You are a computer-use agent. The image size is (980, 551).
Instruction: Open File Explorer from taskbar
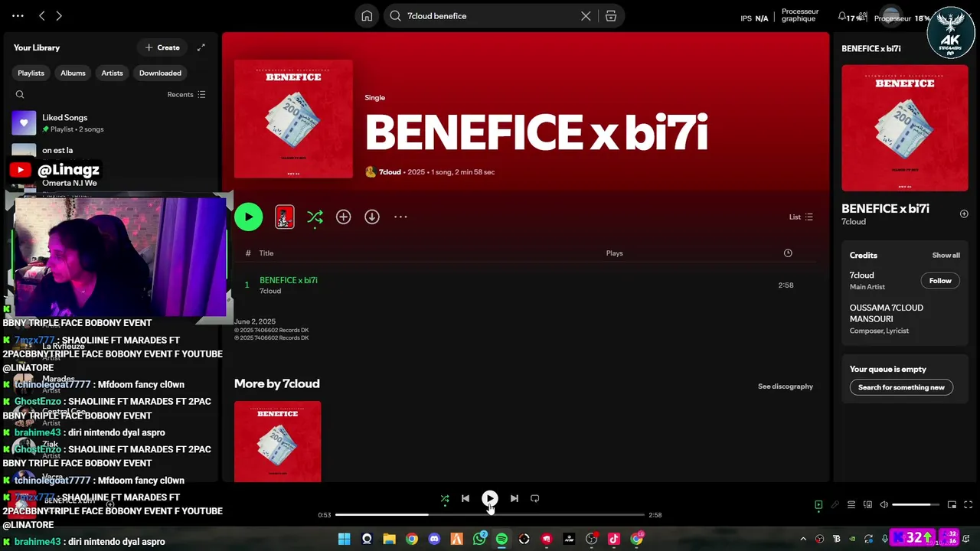pyautogui.click(x=389, y=540)
